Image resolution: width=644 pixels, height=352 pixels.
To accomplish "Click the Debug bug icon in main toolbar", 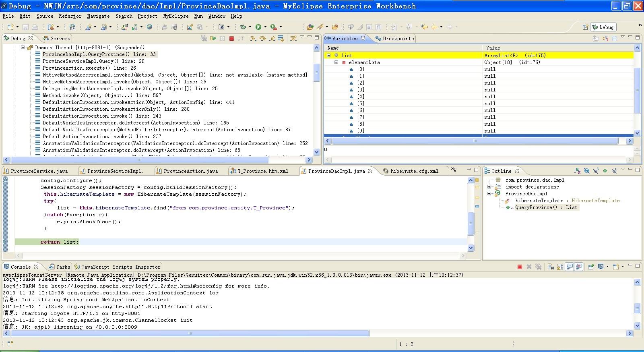I will (243, 27).
